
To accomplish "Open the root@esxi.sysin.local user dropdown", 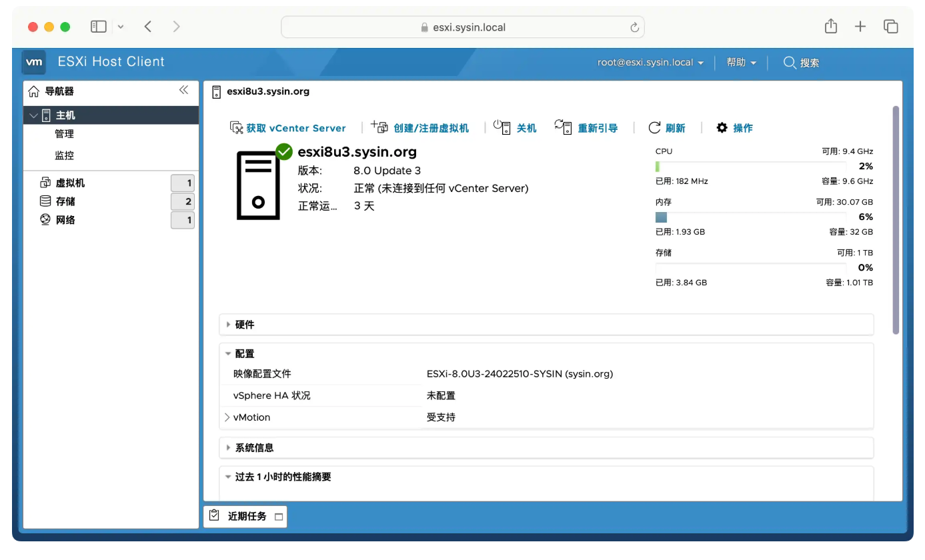I will point(650,63).
